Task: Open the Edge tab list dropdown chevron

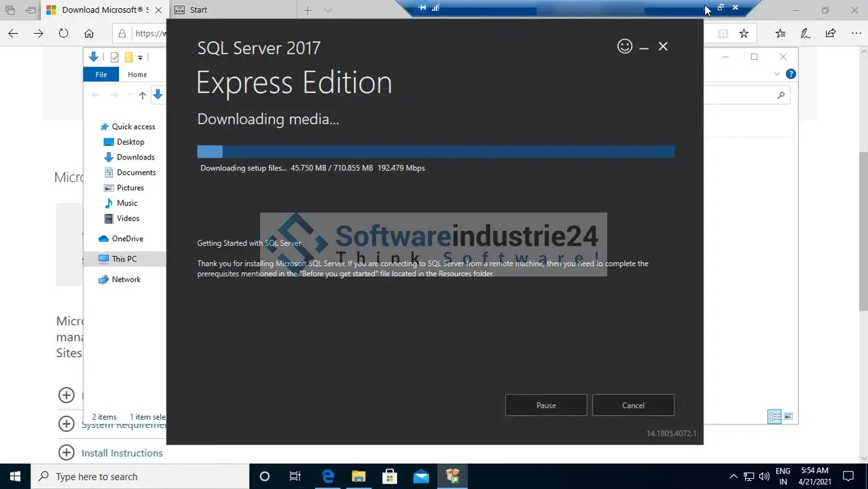Action: pos(328,10)
